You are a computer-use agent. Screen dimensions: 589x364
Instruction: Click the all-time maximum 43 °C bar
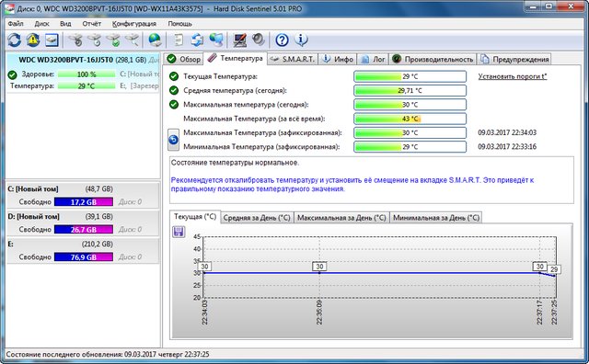[x=410, y=119]
